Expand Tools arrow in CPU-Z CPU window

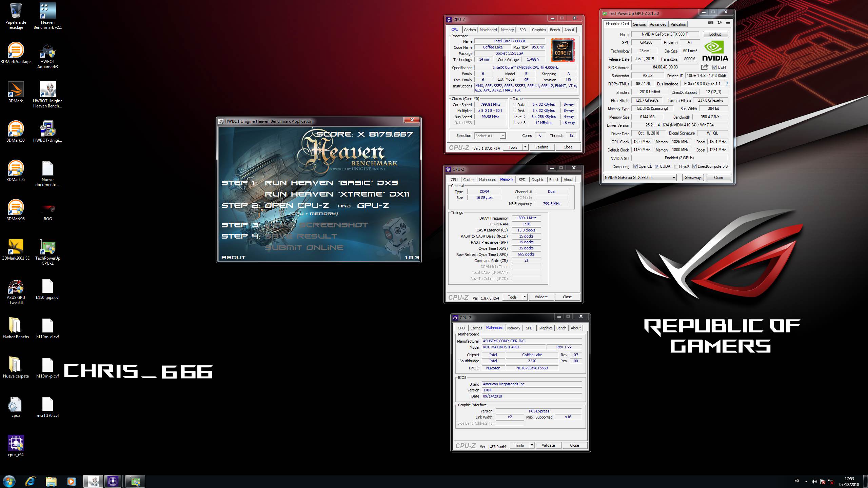(525, 147)
